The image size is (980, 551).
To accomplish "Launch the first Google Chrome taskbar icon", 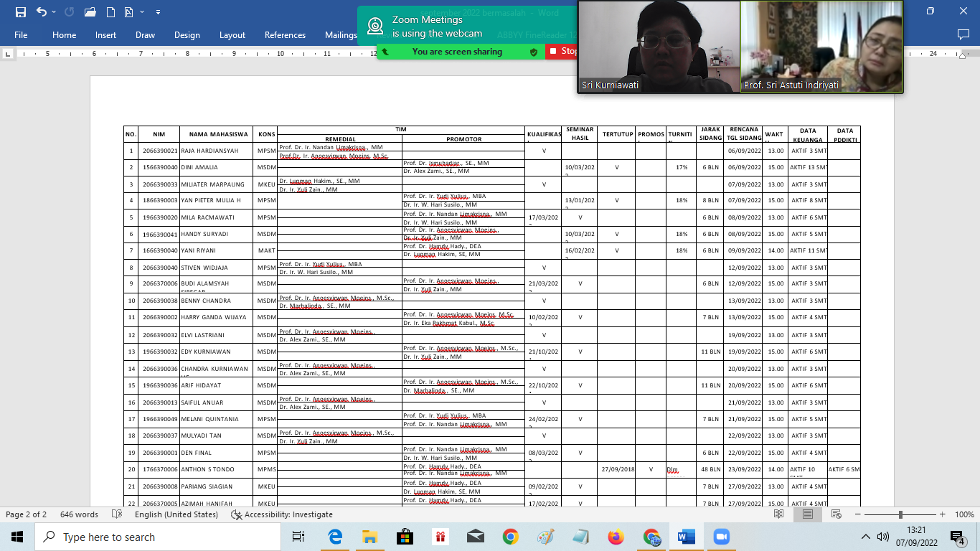I will [x=510, y=537].
